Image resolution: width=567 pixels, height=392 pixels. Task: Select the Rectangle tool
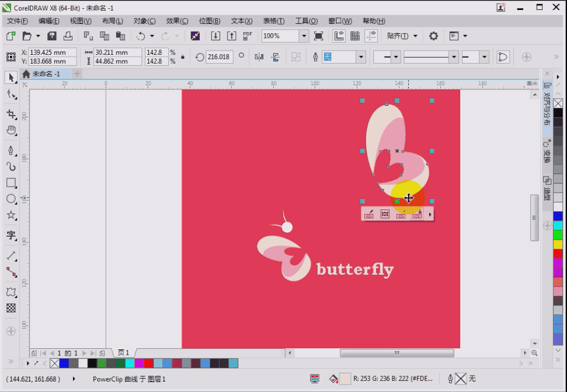(x=11, y=183)
